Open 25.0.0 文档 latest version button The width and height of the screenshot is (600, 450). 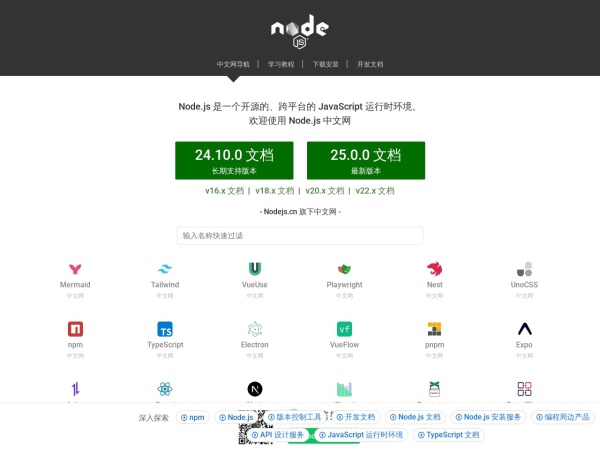click(366, 160)
